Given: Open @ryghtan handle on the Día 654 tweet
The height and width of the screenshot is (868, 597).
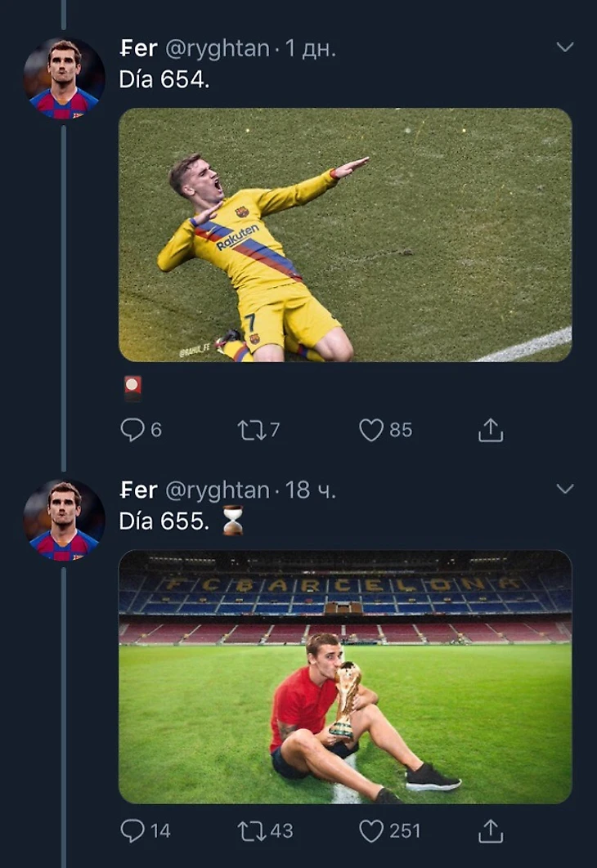Looking at the screenshot, I should point(218,49).
